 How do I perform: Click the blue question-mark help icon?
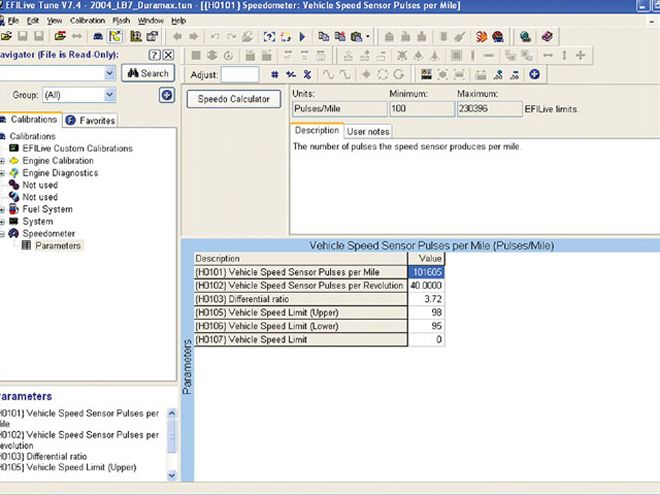(x=269, y=37)
